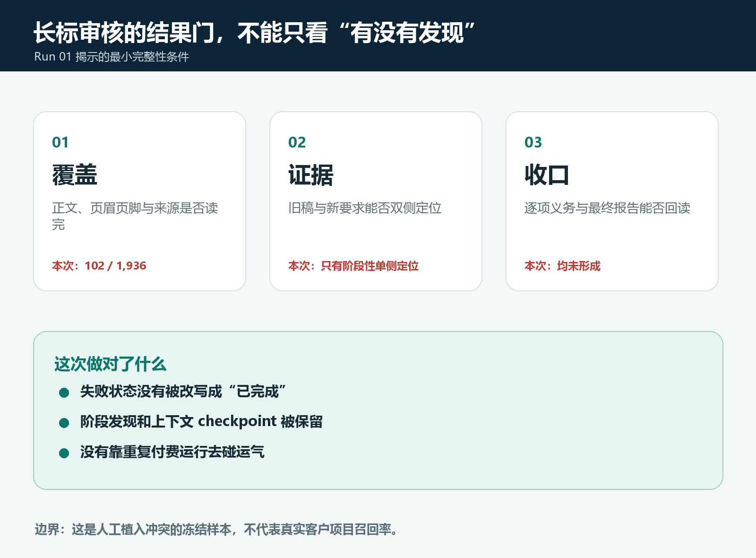Click the footnote starting with "边界："
Screen dimensions: 756x558
216,530
